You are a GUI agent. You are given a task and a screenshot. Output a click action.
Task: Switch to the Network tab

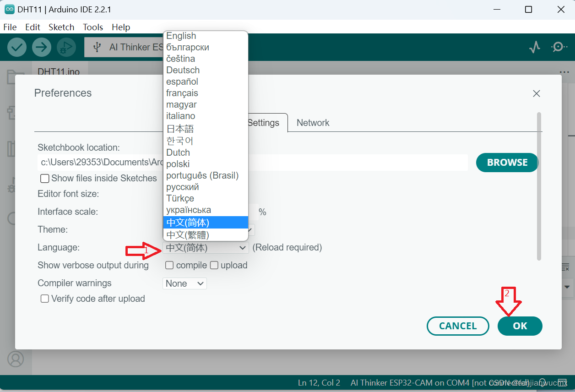[313, 123]
